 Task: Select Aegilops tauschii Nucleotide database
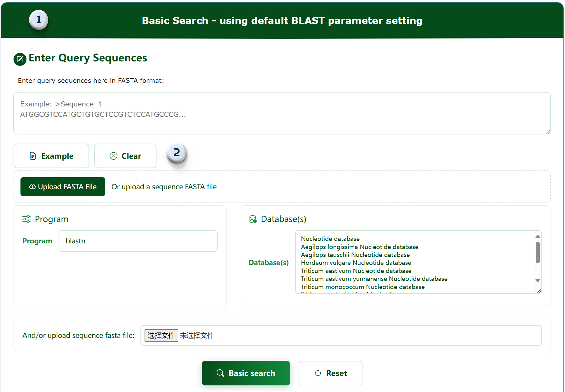point(355,255)
